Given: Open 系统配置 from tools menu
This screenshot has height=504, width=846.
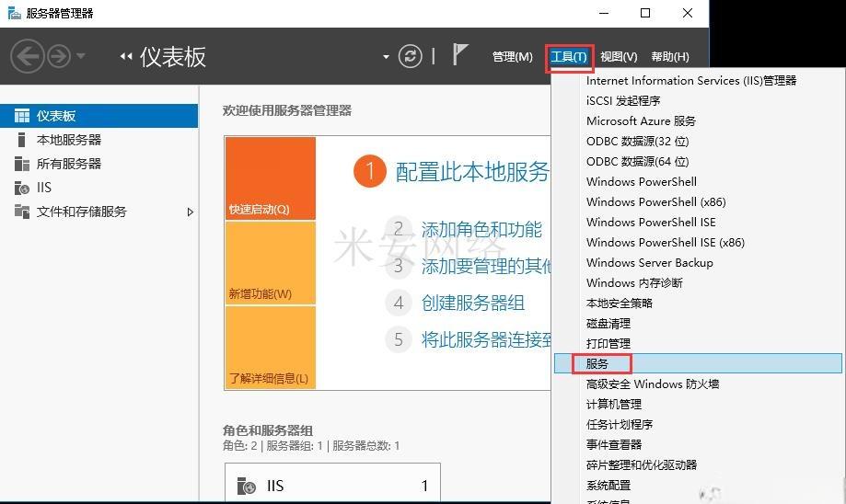Looking at the screenshot, I should click(608, 485).
